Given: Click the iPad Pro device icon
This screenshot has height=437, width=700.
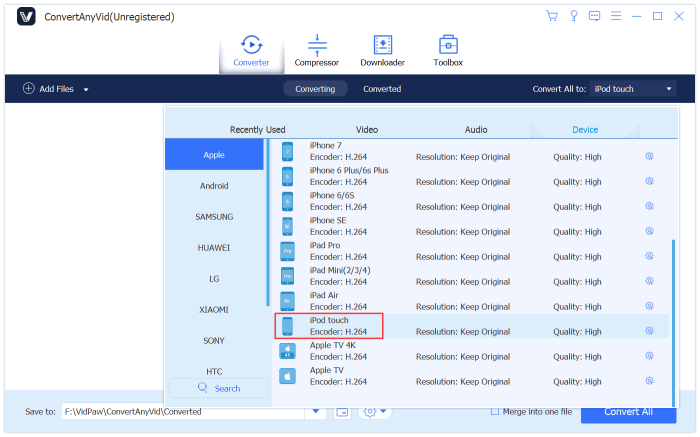Looking at the screenshot, I should (x=288, y=251).
